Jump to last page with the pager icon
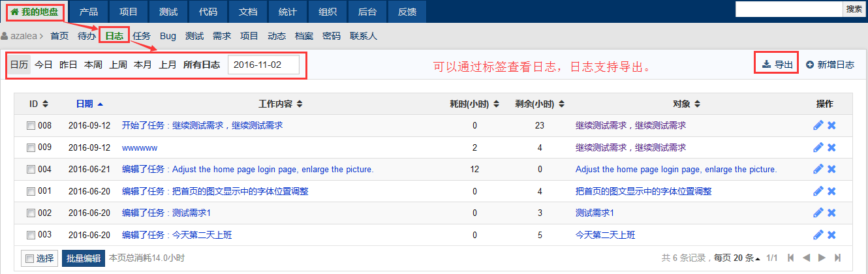The height and width of the screenshot is (274, 868). (838, 258)
